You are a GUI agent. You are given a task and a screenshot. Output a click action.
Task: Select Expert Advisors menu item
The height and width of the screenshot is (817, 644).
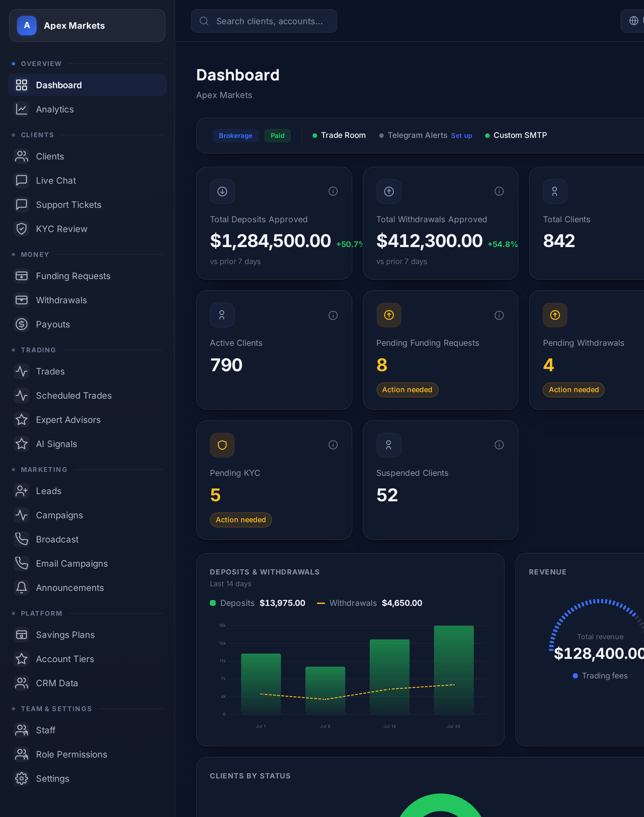click(87, 419)
